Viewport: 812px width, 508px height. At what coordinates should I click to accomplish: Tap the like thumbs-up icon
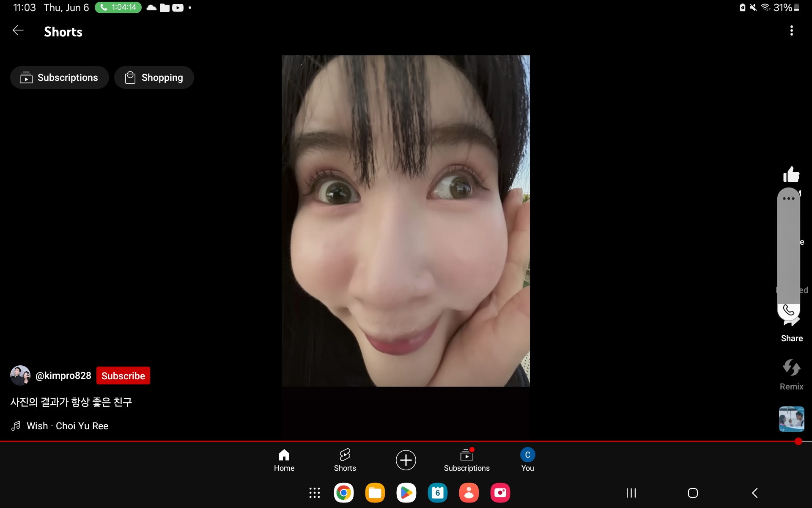[x=791, y=174]
